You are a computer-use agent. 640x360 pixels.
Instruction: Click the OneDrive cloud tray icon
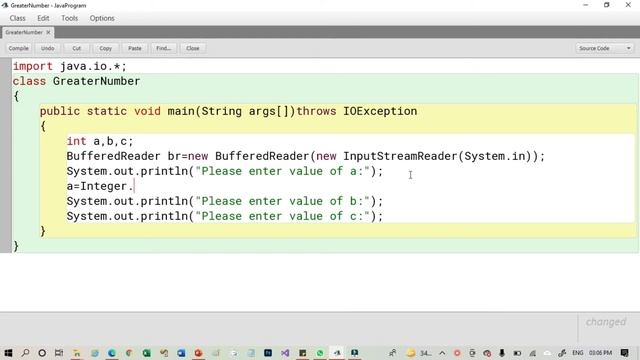tap(547, 353)
